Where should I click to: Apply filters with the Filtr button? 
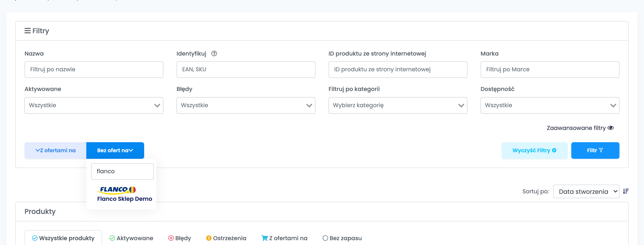pos(595,150)
